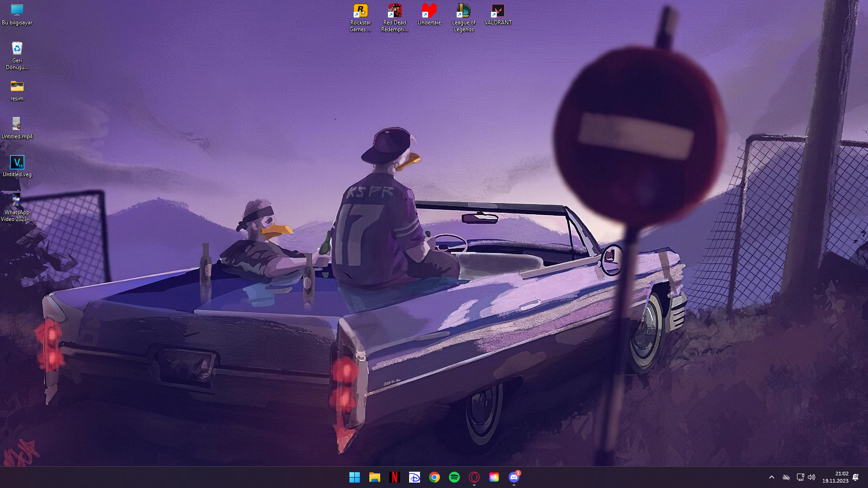
Task: Open the volume speaker tray icon
Action: click(x=811, y=477)
